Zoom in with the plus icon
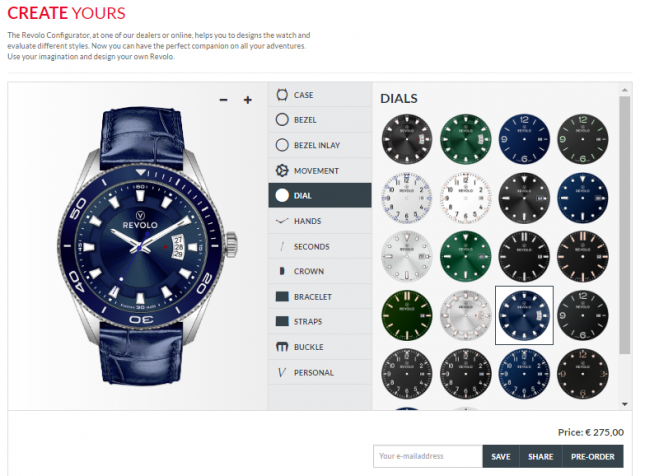Image resolution: width=645 pixels, height=476 pixels. tap(248, 100)
